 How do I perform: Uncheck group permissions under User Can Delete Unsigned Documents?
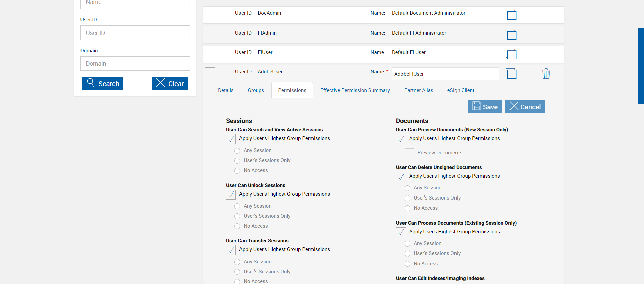[x=401, y=176]
